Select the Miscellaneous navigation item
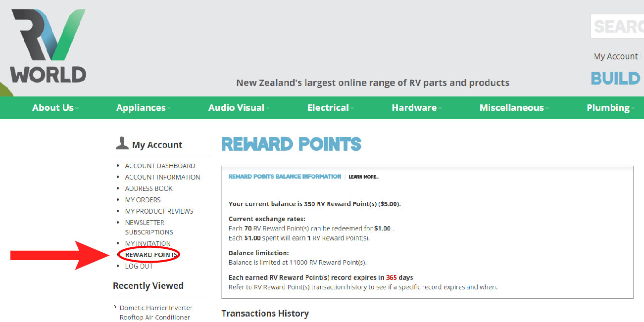This screenshot has height=322, width=644. coord(514,107)
